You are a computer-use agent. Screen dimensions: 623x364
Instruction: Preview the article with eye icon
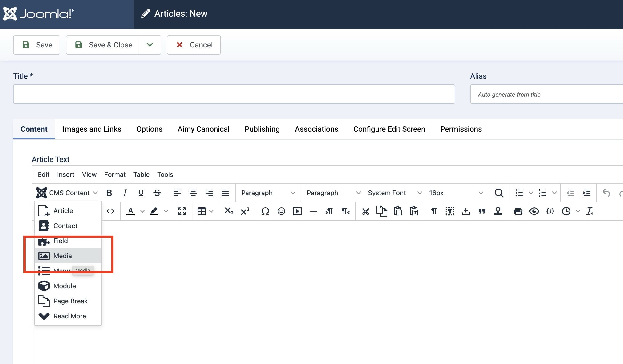(x=534, y=211)
